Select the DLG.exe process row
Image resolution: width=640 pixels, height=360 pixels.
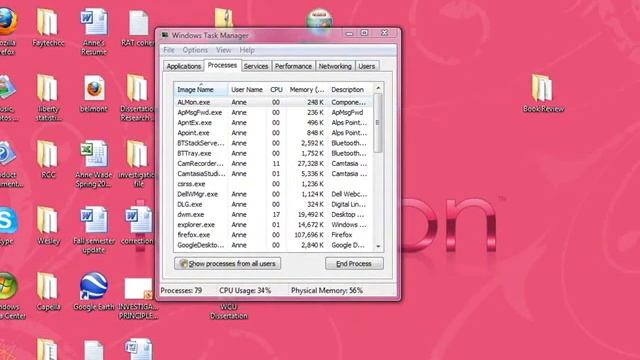[x=273, y=204]
